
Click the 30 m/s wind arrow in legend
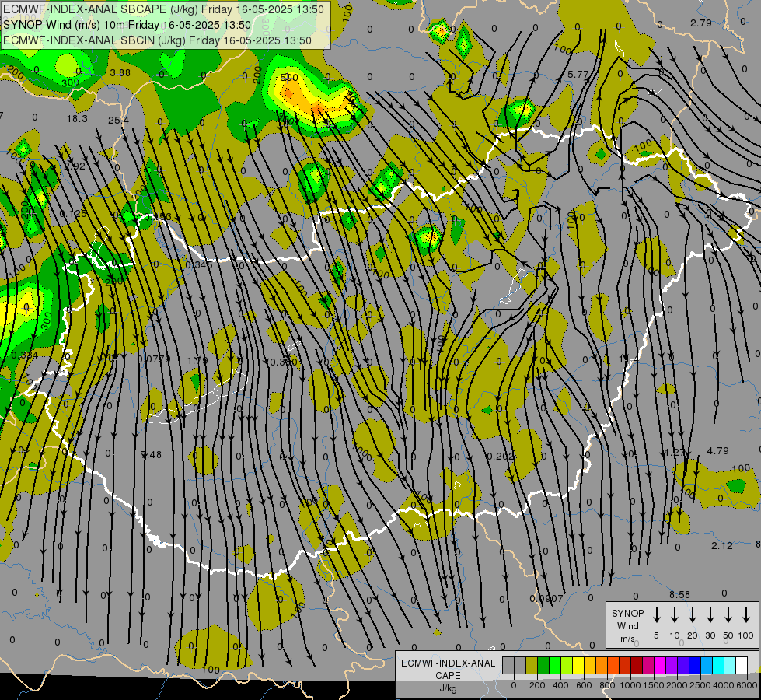click(710, 614)
